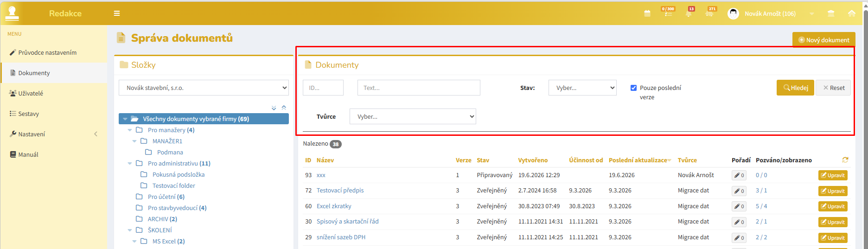This screenshot has height=249, width=868.
Task: Open the institution building icon in header
Action: coord(831,13)
